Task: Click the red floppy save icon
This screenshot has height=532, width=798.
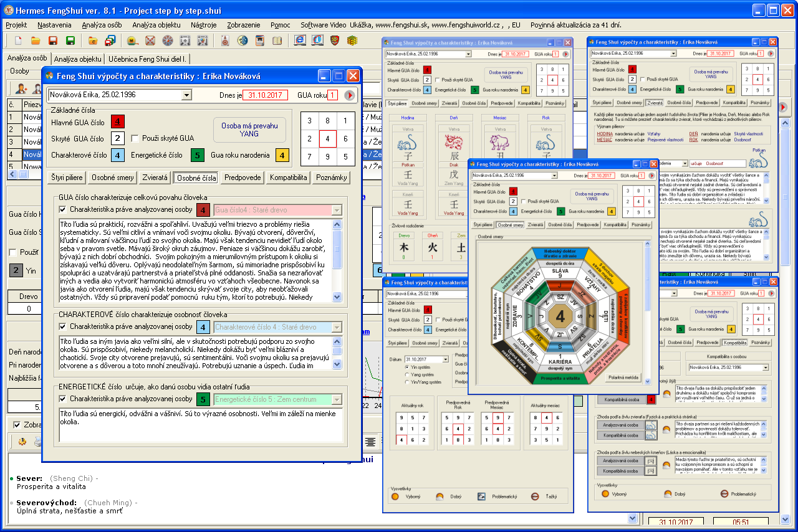Action: [53, 40]
